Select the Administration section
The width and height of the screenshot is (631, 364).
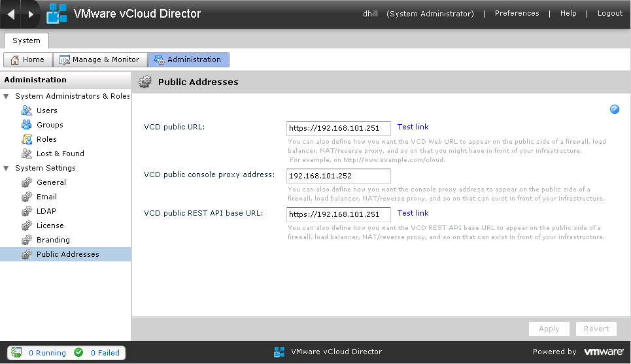coord(188,60)
